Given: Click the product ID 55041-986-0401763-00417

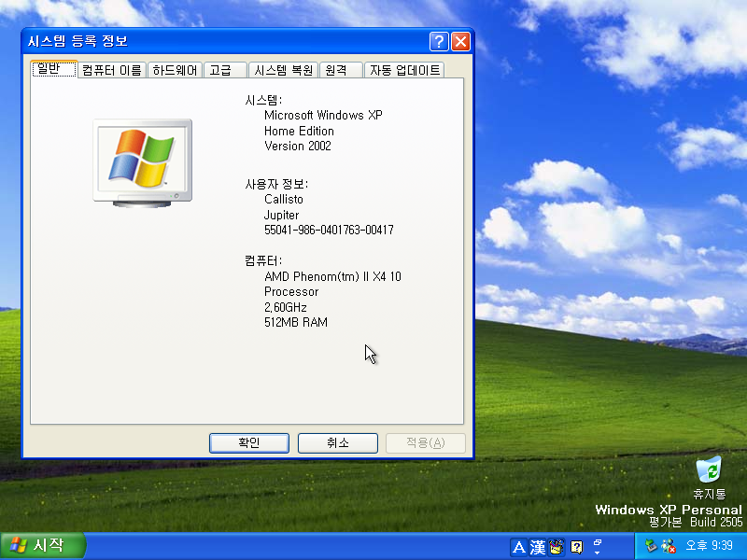Looking at the screenshot, I should (329, 230).
